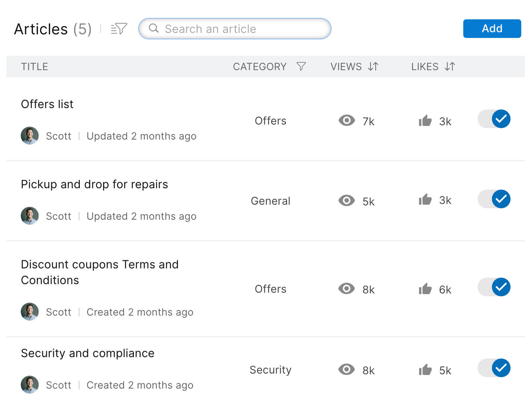The height and width of the screenshot is (414, 532).
Task: Click thumbs-up icon for Offers list article
Action: (x=425, y=121)
